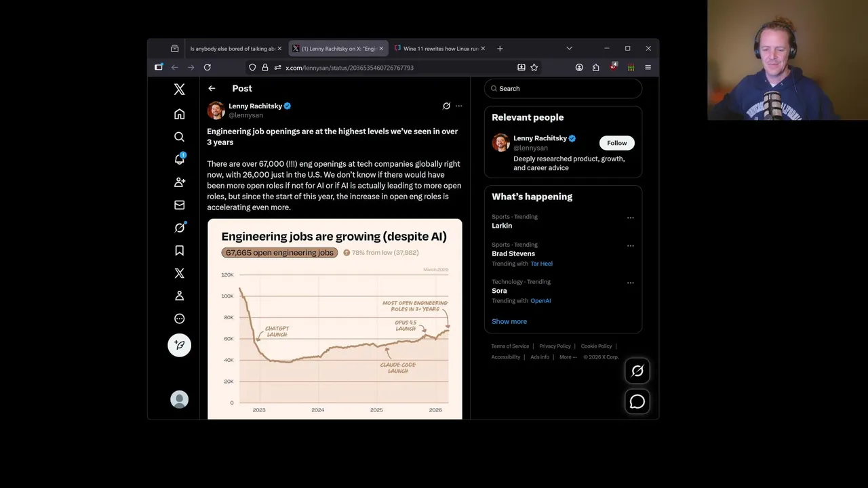Click Show more in What's happening
The height and width of the screenshot is (488, 868).
click(509, 321)
